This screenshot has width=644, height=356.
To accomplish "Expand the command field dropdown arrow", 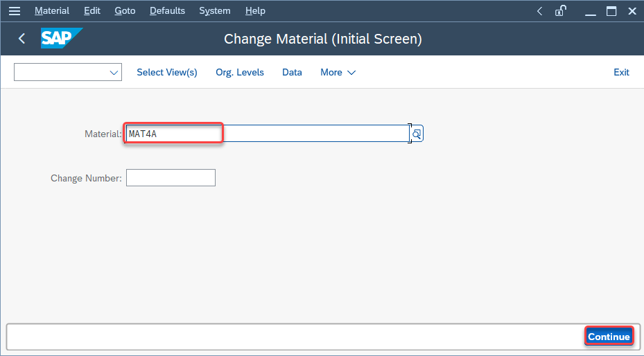I will pos(114,73).
